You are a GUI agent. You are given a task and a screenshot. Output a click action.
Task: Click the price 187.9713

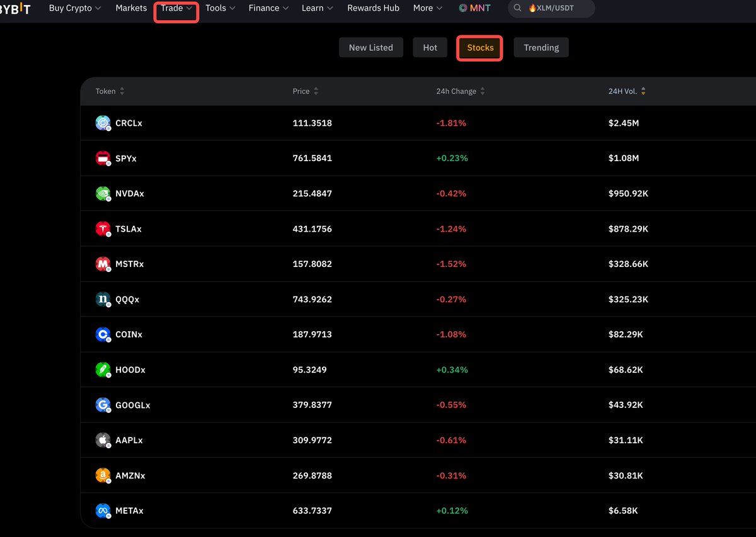(x=312, y=335)
